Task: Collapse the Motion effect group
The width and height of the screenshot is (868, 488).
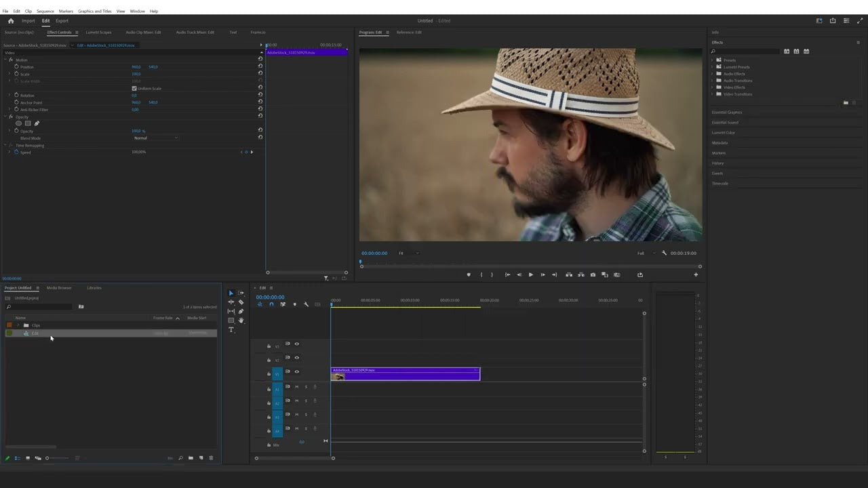Action: [x=6, y=60]
